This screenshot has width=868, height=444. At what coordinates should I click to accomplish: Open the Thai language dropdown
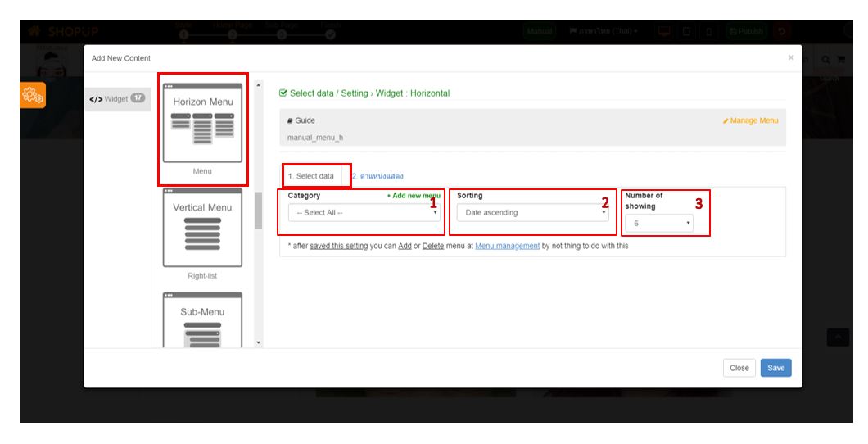pyautogui.click(x=603, y=31)
